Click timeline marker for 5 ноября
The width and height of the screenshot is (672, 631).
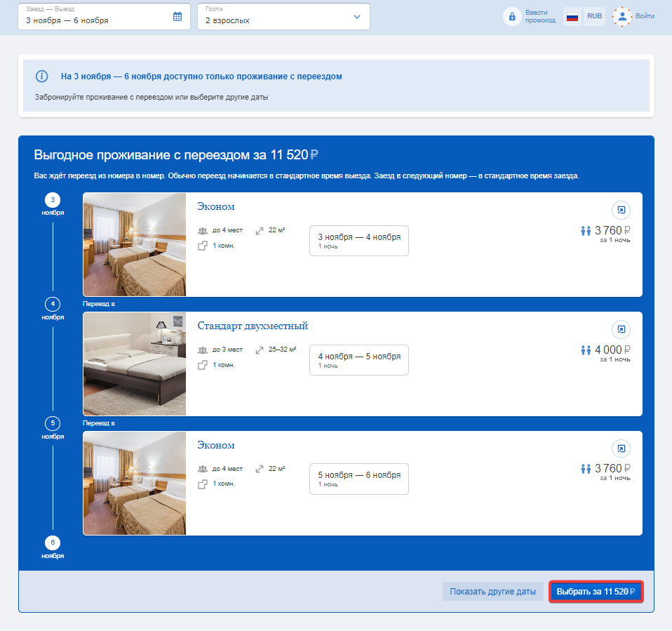point(53,423)
